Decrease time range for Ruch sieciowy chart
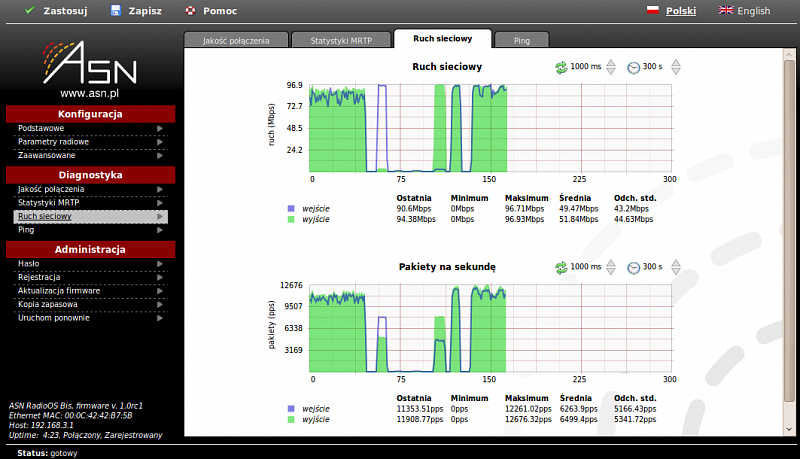 click(x=676, y=71)
